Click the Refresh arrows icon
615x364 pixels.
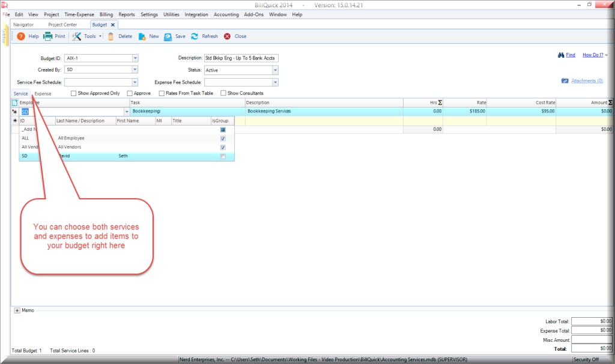tap(195, 36)
